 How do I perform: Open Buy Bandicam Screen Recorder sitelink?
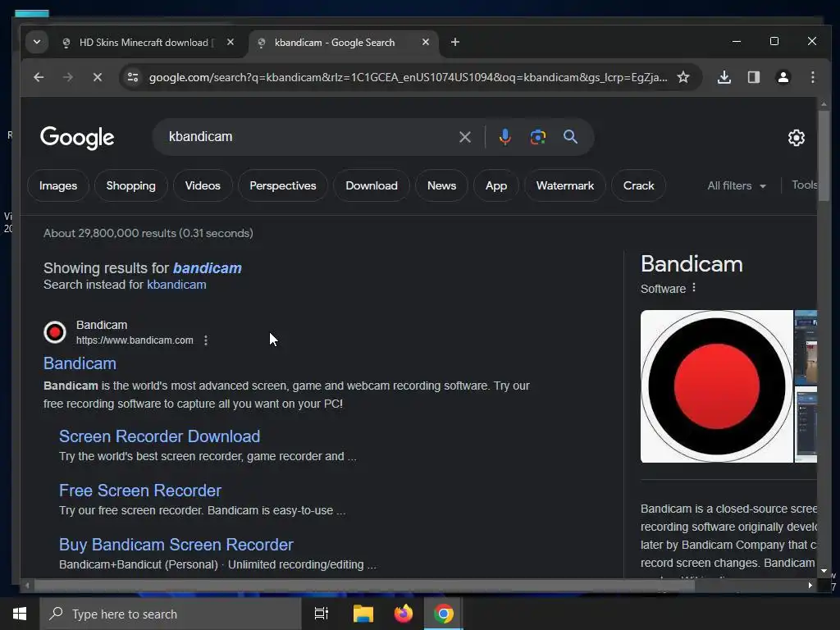176,545
